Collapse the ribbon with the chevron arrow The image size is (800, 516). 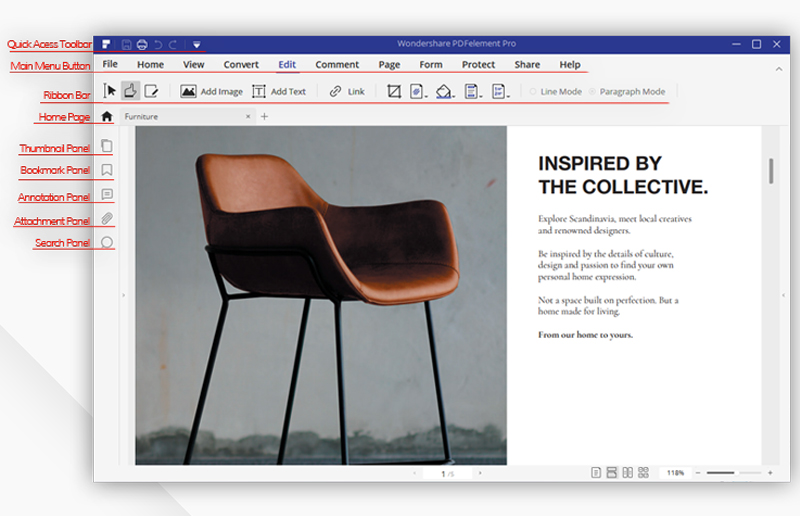[x=779, y=69]
